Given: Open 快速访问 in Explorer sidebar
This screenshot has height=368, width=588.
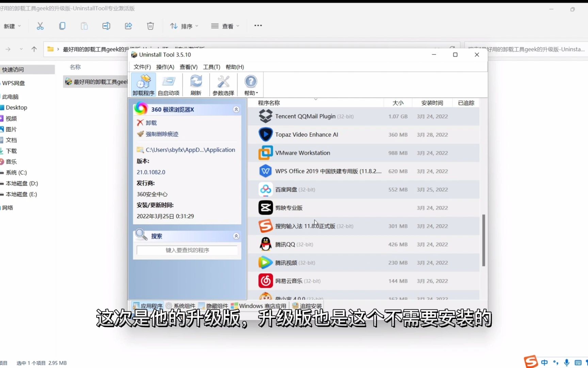Looking at the screenshot, I should [27, 70].
